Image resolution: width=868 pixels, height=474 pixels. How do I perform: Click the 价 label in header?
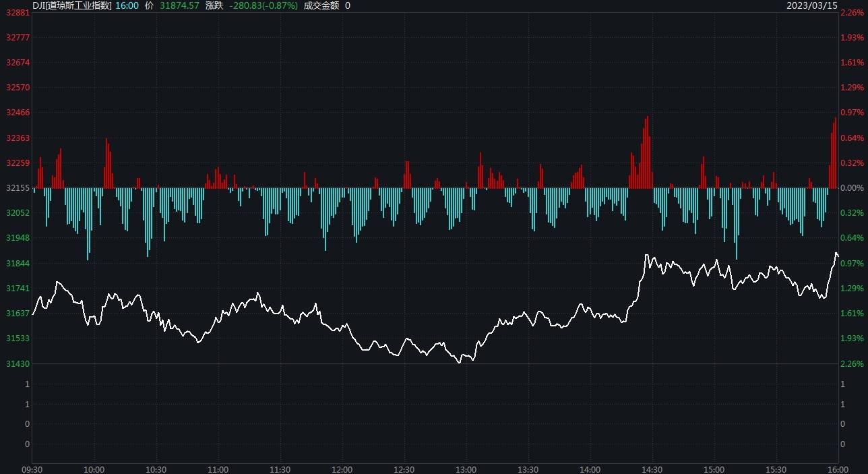[x=149, y=5]
